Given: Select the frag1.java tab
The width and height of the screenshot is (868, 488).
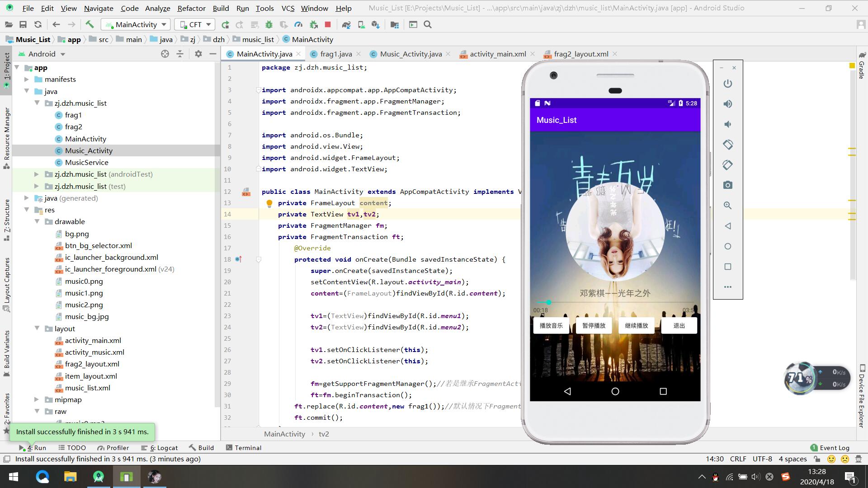Looking at the screenshot, I should tap(335, 54).
